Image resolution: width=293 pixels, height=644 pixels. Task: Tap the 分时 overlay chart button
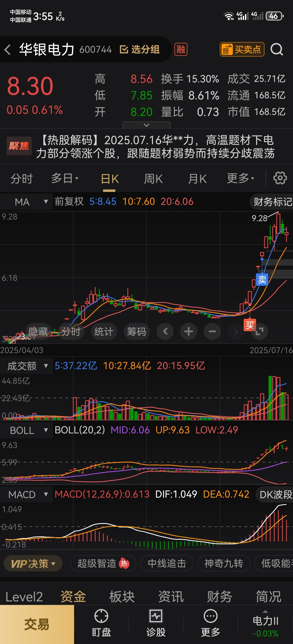tap(71, 331)
